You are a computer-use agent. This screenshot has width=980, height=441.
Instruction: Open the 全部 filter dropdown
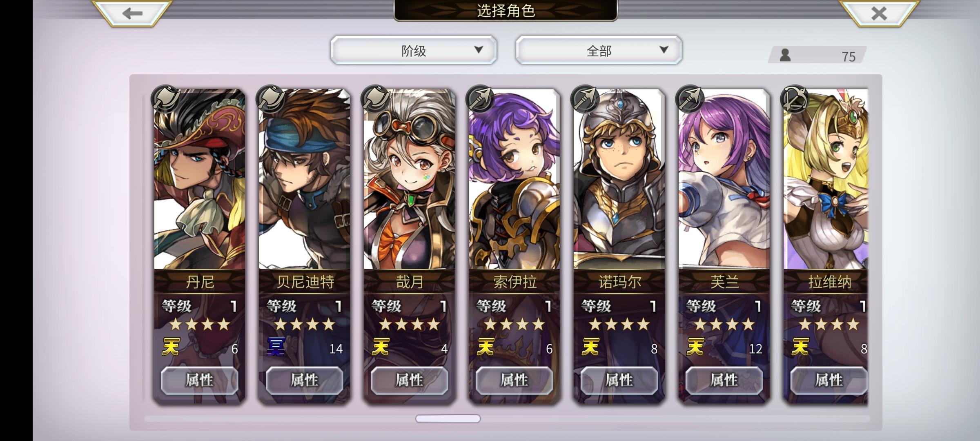[x=599, y=50]
